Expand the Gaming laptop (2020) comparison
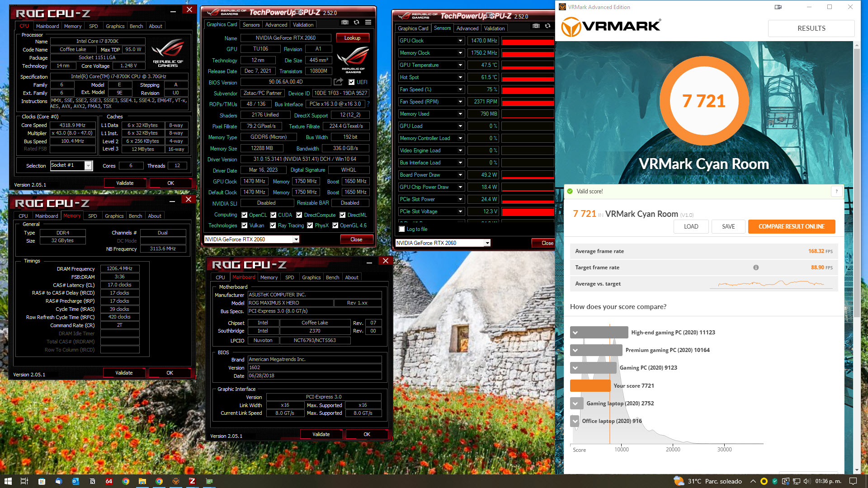Screen dimensions: 868x488 (x=575, y=404)
